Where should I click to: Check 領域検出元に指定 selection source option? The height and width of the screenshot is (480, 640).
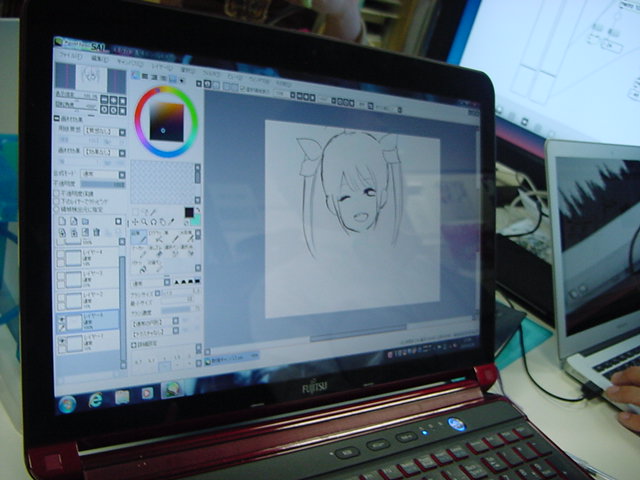pyautogui.click(x=57, y=209)
